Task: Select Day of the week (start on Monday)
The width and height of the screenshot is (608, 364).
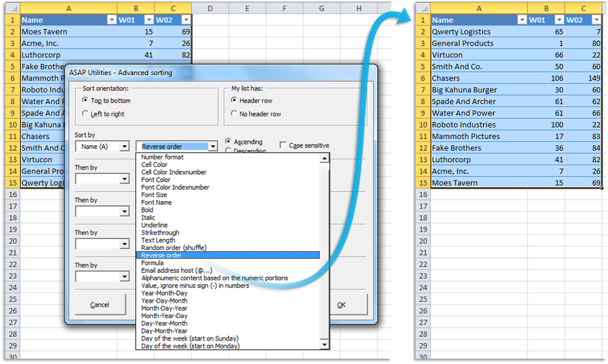Action: pos(228,346)
